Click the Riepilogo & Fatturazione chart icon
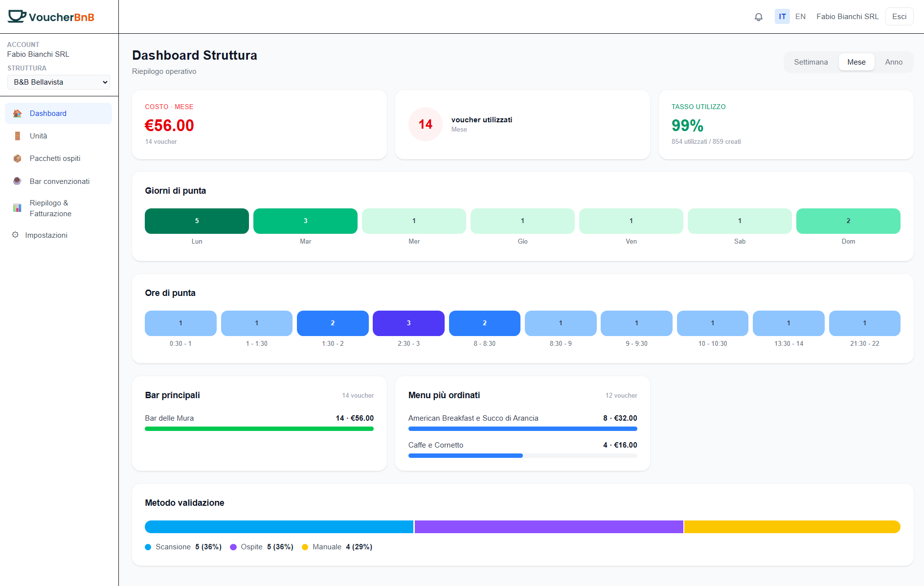 tap(18, 208)
